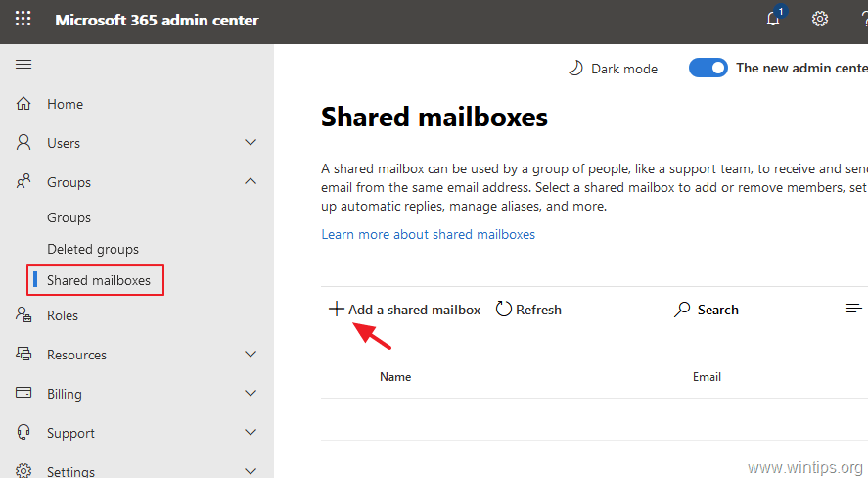Screen dimensions: 868x478
Task: Expand the Billing menu chevron
Action: (x=251, y=393)
